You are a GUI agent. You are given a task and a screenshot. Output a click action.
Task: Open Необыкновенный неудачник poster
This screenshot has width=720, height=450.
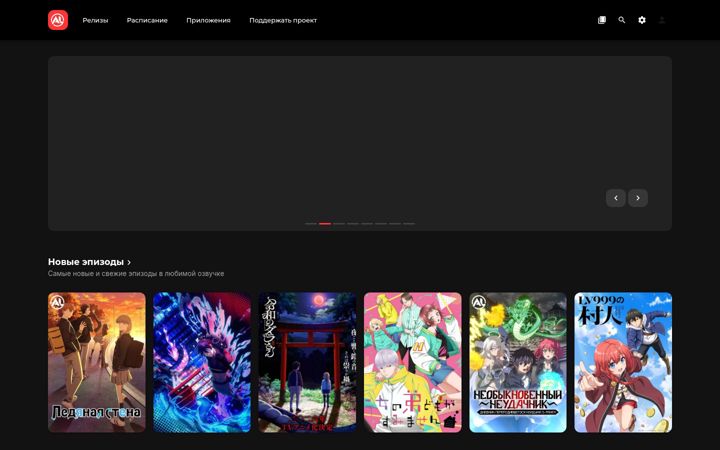pyautogui.click(x=518, y=362)
